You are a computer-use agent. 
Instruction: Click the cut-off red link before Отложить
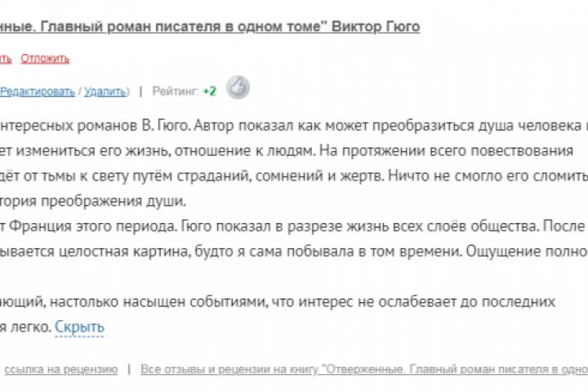(5, 59)
